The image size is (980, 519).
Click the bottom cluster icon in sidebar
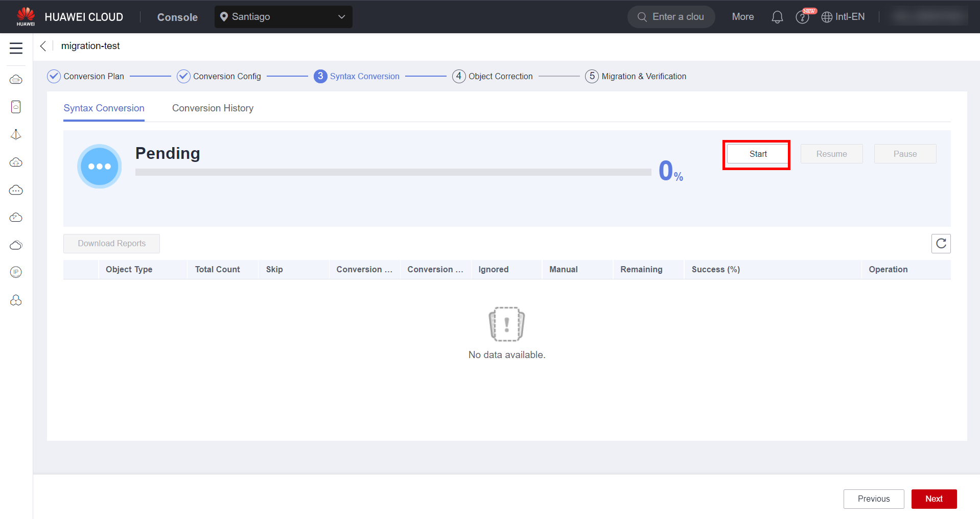pos(16,300)
